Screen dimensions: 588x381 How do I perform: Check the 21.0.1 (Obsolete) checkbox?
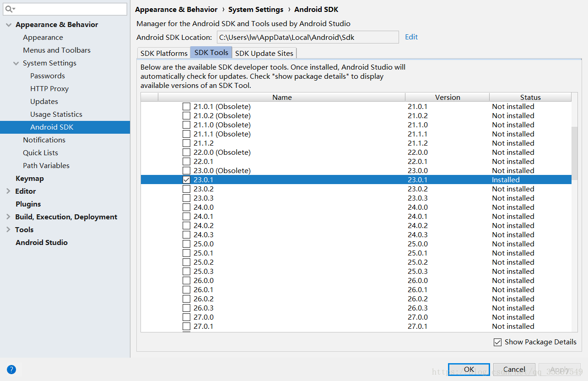186,106
